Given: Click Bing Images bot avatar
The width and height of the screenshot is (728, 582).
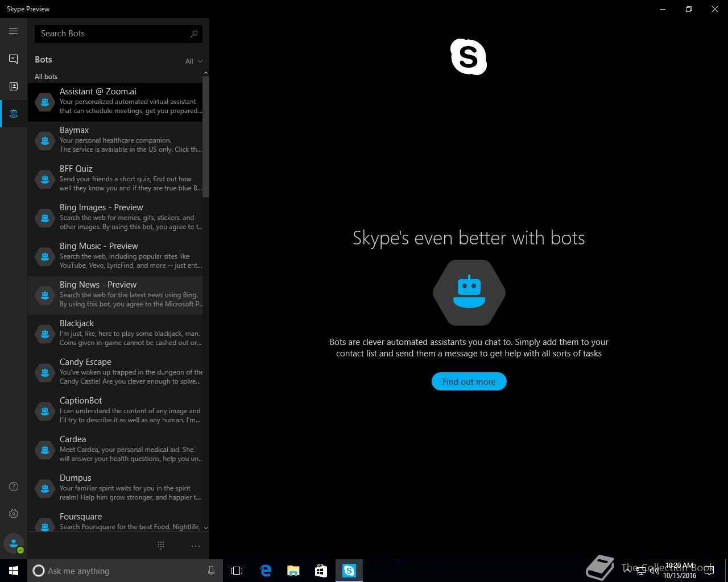Looking at the screenshot, I should [x=45, y=218].
